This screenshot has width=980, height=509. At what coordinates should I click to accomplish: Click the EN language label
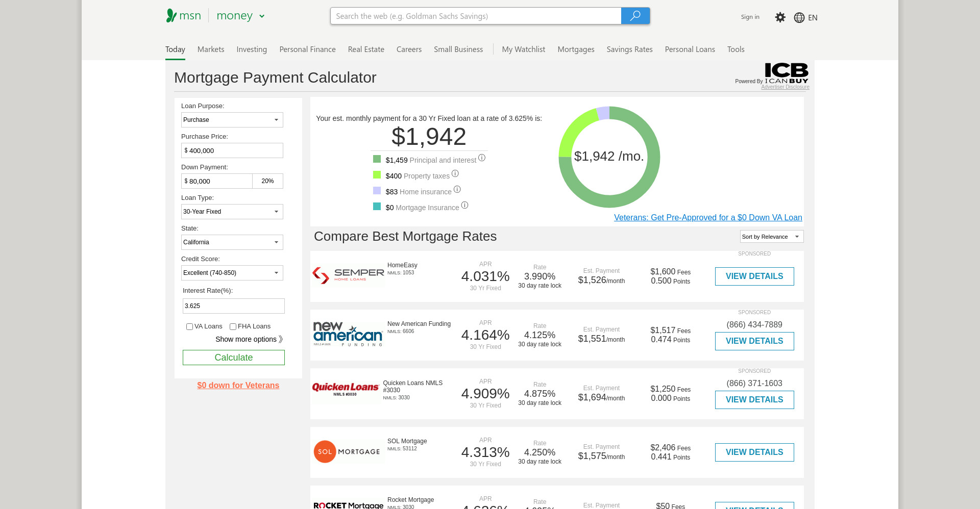pos(813,18)
